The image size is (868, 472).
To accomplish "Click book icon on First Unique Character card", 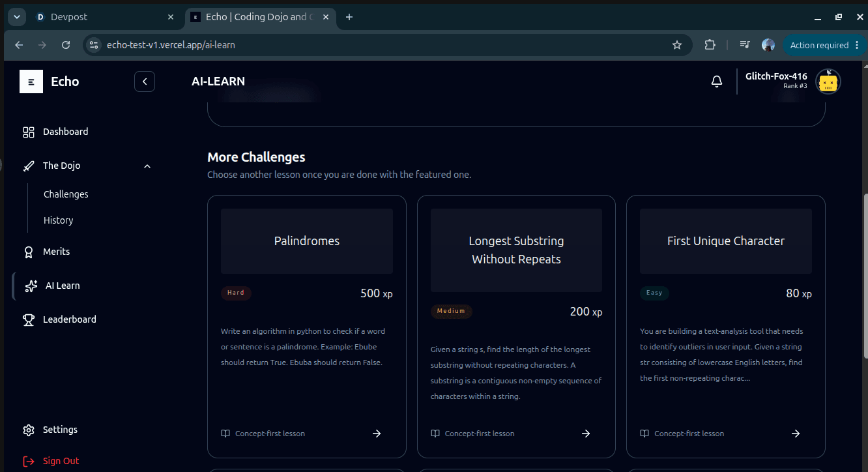I will tap(644, 434).
